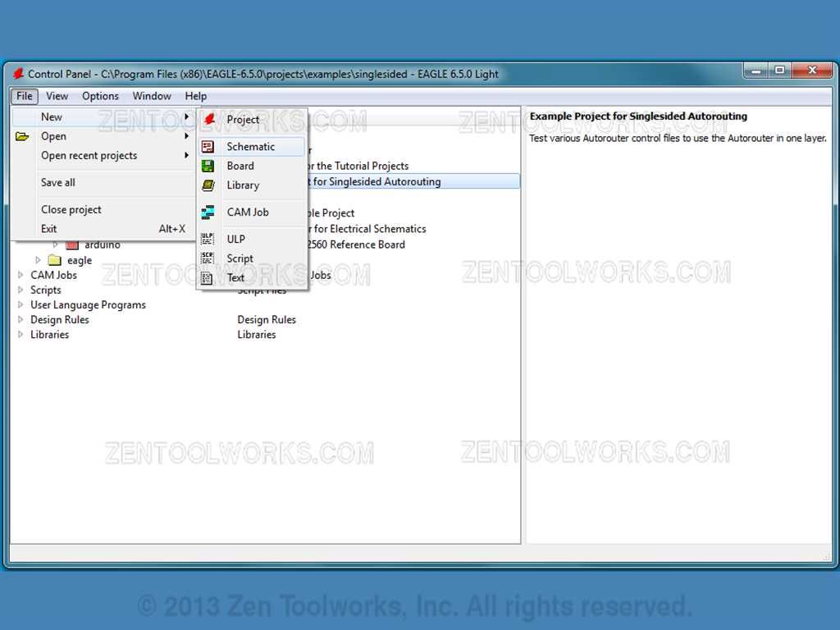
Task: Open the Window menu
Action: click(152, 96)
